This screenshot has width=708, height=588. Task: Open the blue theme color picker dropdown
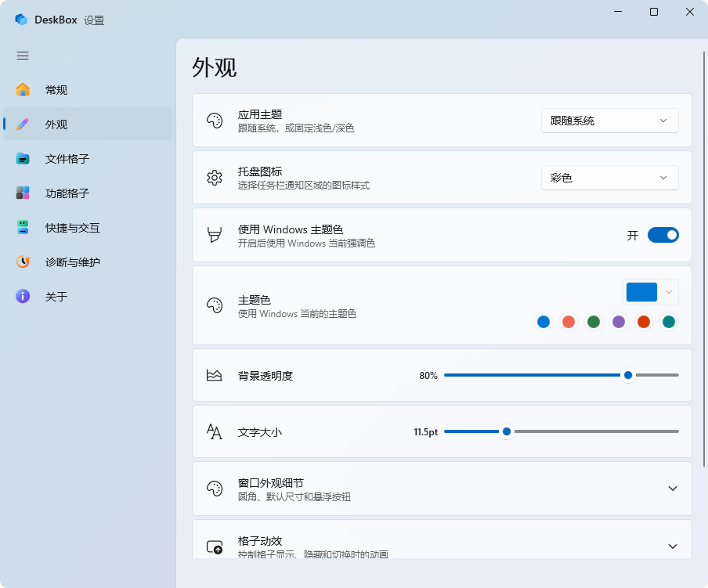pyautogui.click(x=650, y=292)
